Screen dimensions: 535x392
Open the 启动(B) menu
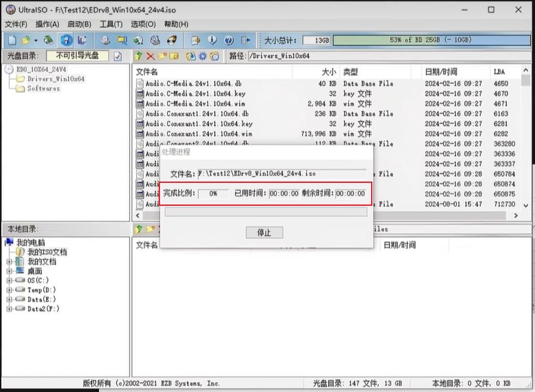(x=79, y=24)
